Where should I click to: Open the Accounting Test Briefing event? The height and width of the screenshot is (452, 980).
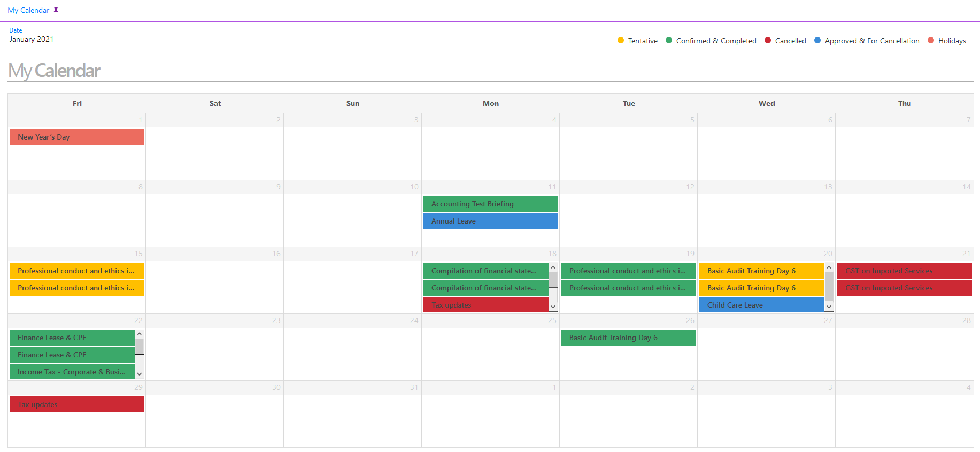(x=490, y=204)
